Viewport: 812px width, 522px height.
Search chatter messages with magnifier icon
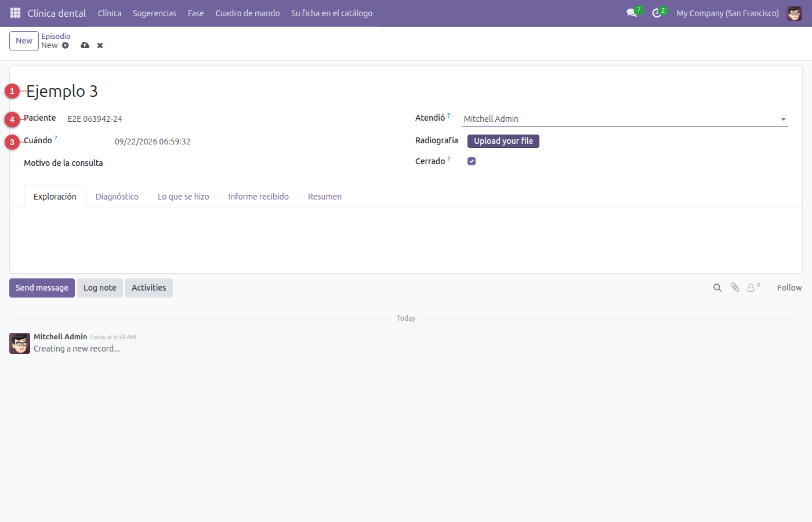point(717,288)
